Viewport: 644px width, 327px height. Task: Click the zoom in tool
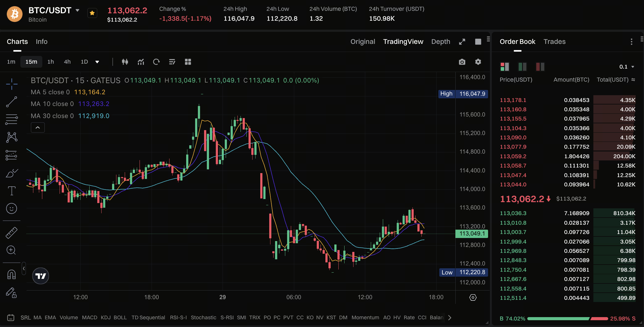point(11,250)
